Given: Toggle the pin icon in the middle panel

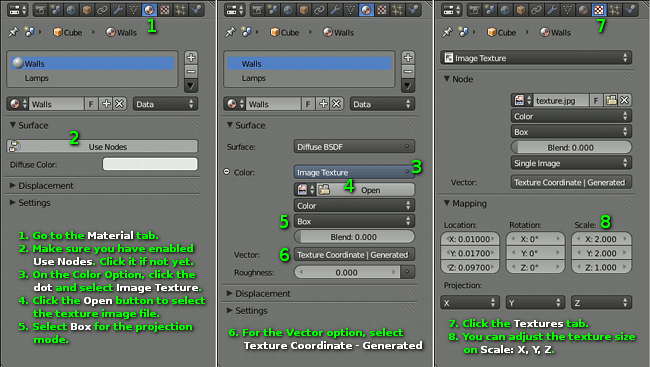Looking at the screenshot, I should (x=230, y=32).
